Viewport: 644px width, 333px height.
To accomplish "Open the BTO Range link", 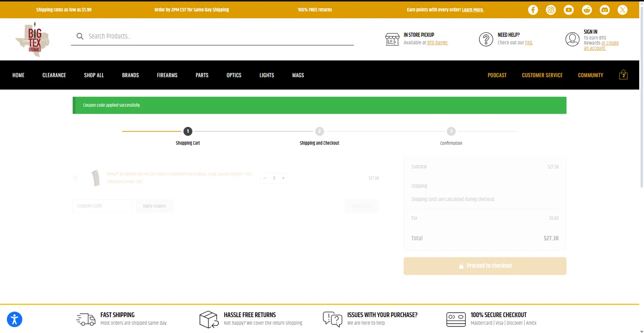I will pos(437,43).
